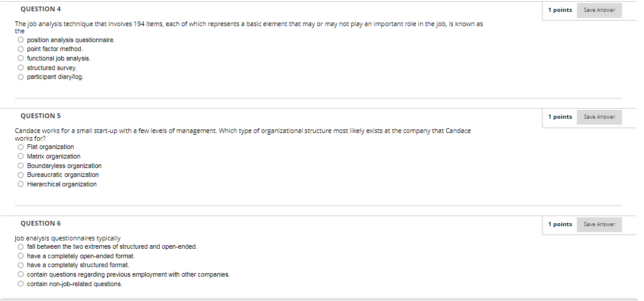Select 'Flat organization' option
The width and height of the screenshot is (644, 301).
[21, 147]
